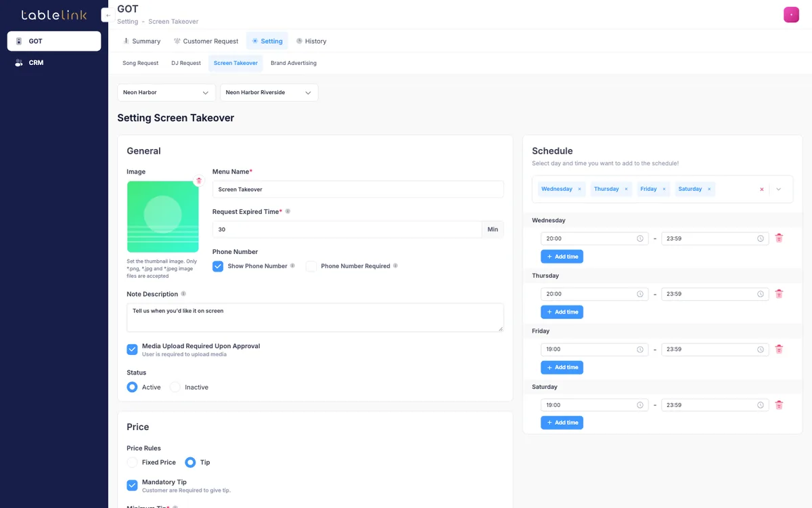Select the Inactive status radio
812x508 pixels.
tap(175, 387)
